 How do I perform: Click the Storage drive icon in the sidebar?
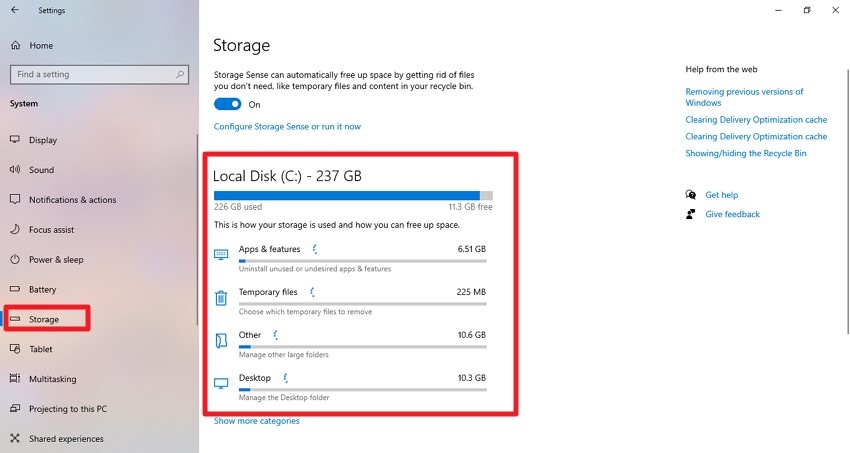click(15, 319)
